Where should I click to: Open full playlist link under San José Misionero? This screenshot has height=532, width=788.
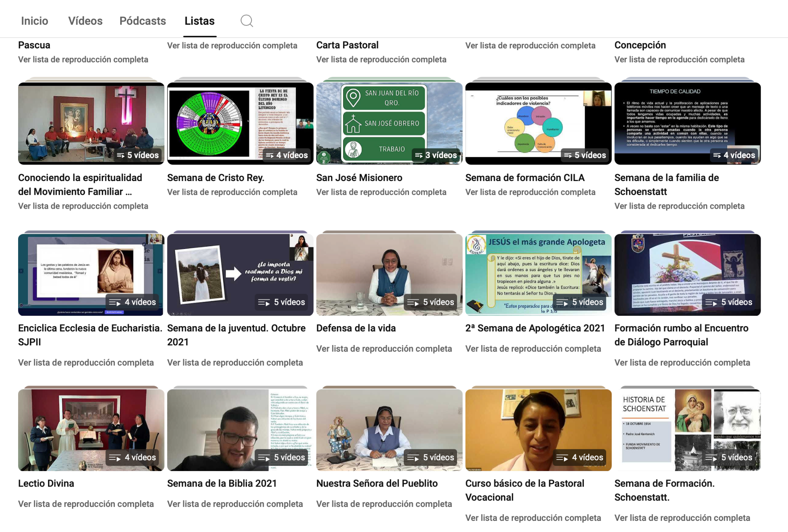point(381,192)
